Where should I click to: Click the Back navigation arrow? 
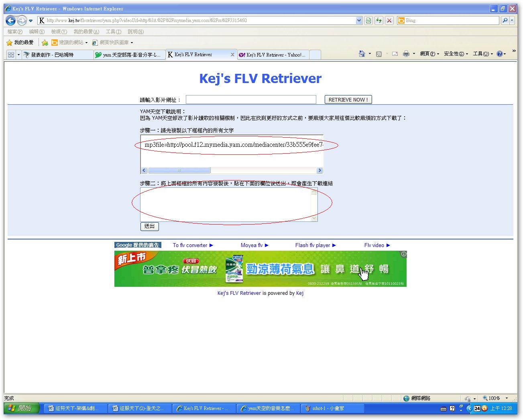pos(10,20)
